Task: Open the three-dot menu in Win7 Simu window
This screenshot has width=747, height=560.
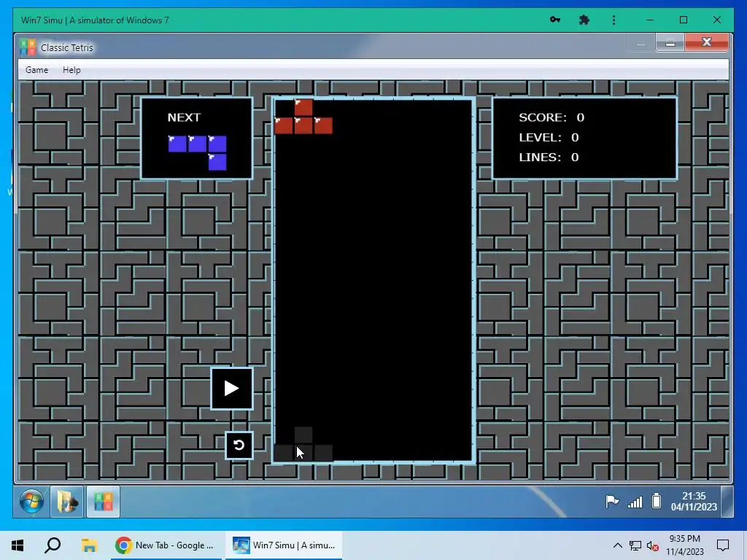Action: click(614, 20)
